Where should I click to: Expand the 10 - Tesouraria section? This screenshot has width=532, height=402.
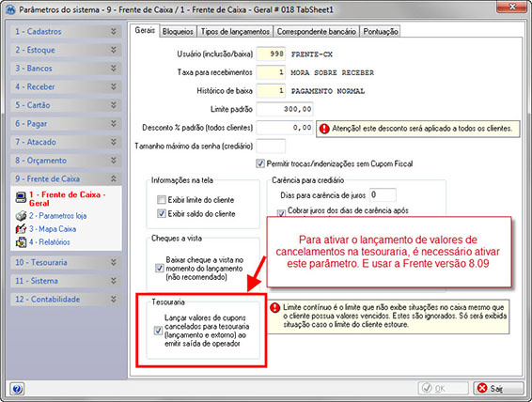[66, 262]
